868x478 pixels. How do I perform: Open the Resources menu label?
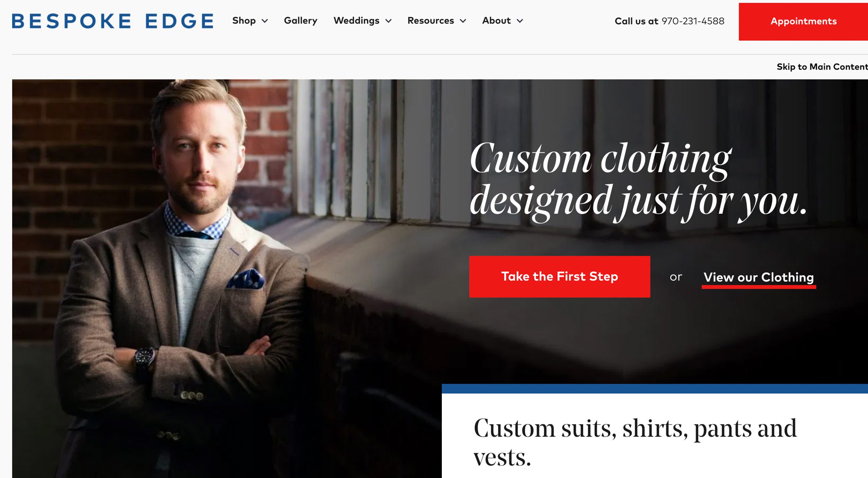tap(431, 20)
